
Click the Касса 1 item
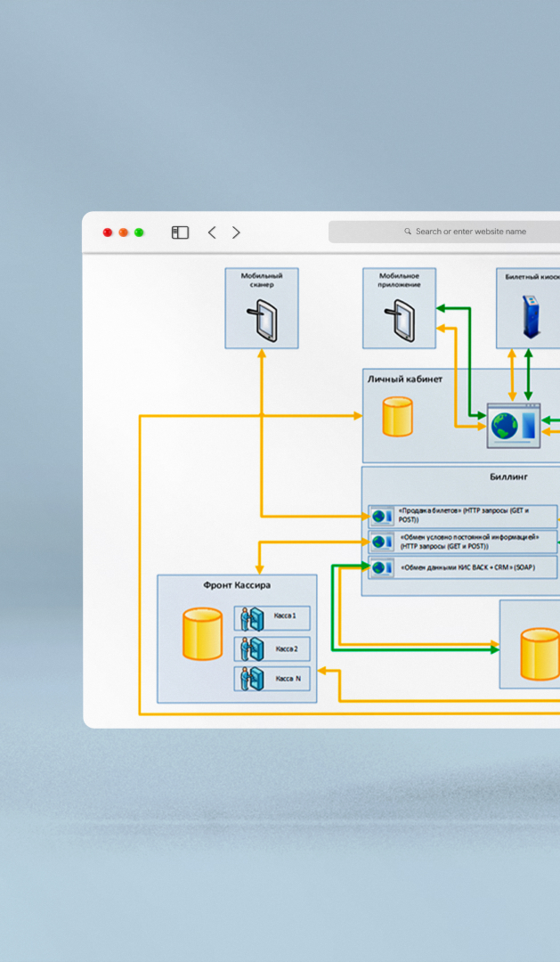tap(272, 617)
